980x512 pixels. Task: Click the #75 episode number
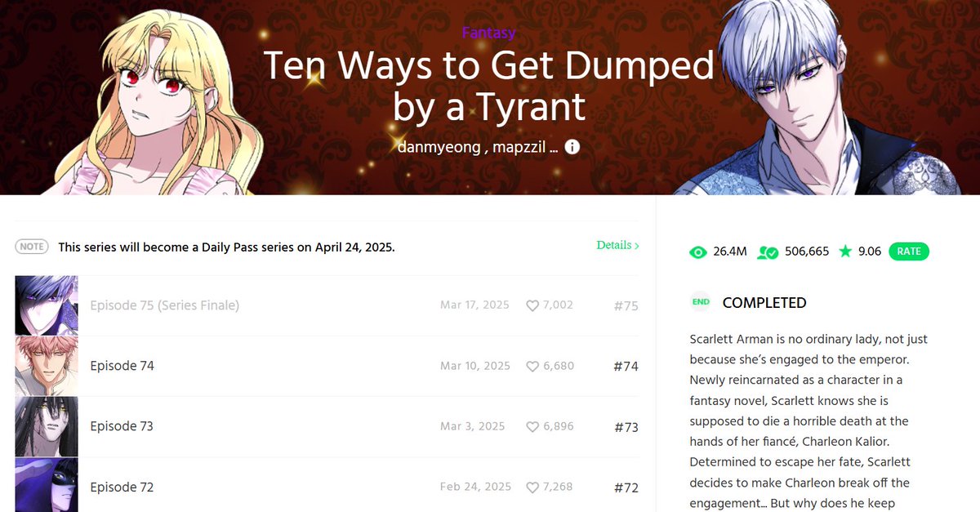626,306
